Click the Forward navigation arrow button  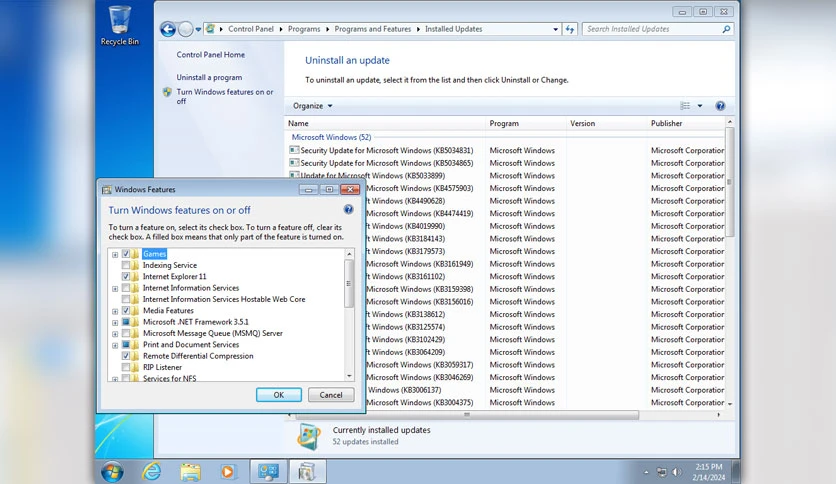(x=186, y=29)
